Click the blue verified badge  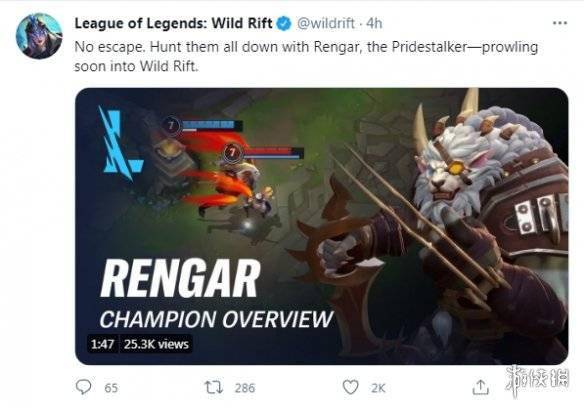tap(285, 23)
